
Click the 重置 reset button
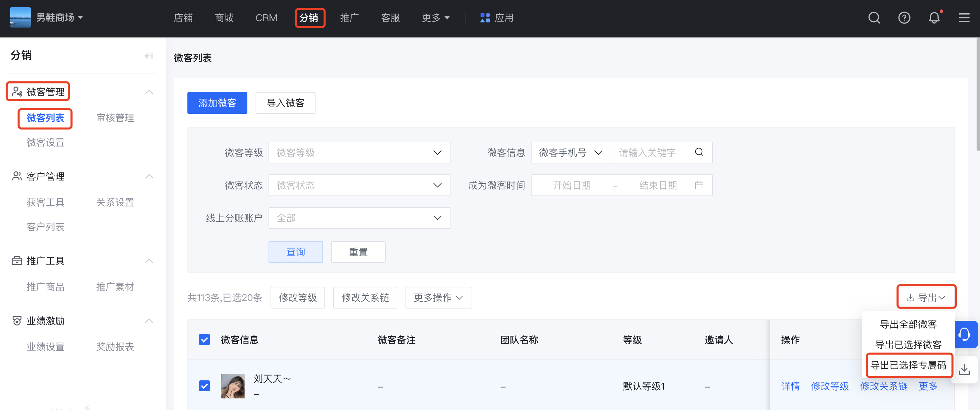pyautogui.click(x=358, y=252)
